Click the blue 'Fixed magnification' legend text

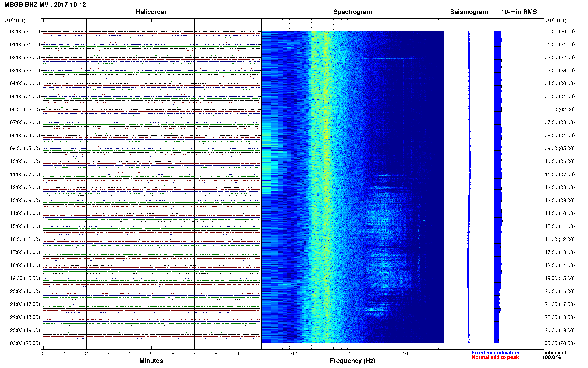pyautogui.click(x=495, y=353)
